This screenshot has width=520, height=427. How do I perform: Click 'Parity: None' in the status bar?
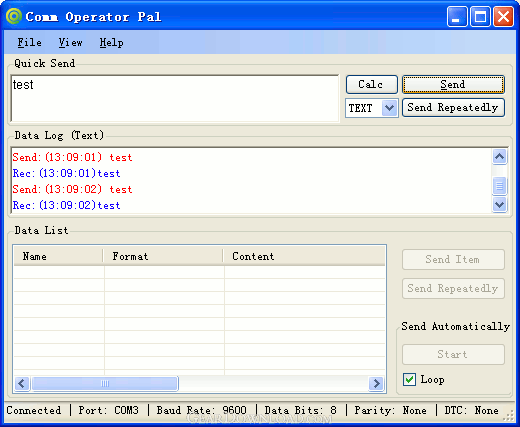pyautogui.click(x=390, y=410)
